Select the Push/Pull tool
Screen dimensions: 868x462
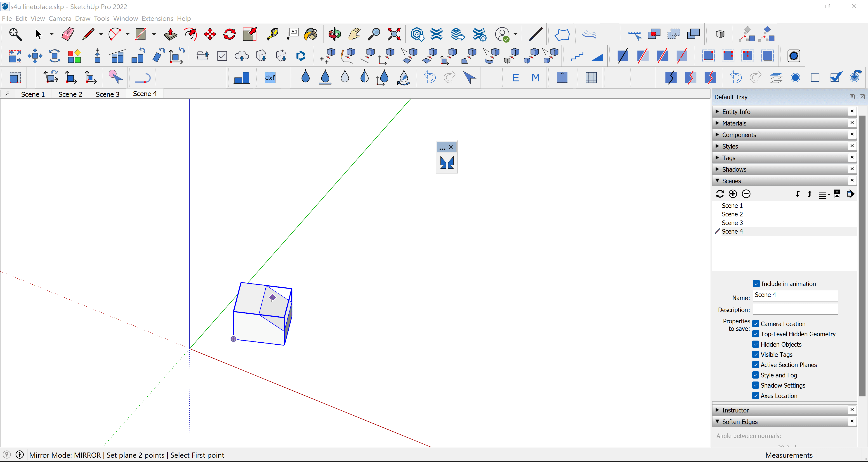pyautogui.click(x=170, y=34)
